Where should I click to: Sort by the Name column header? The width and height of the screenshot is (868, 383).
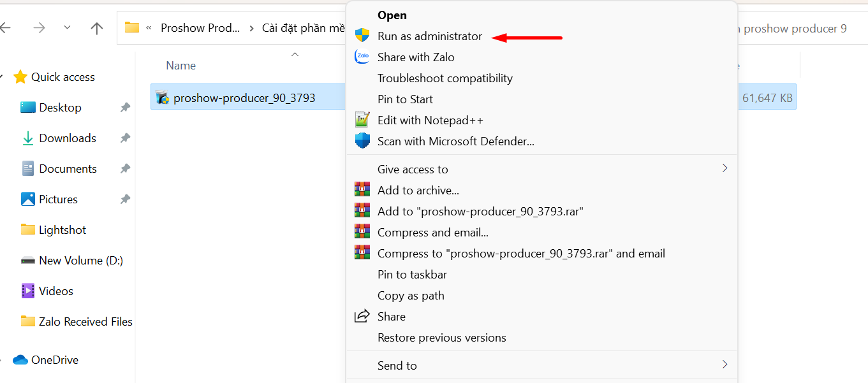pos(180,66)
